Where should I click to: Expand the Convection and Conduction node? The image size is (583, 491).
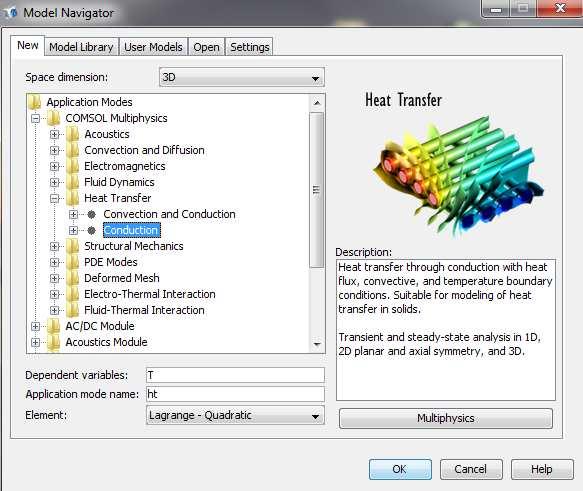point(73,214)
